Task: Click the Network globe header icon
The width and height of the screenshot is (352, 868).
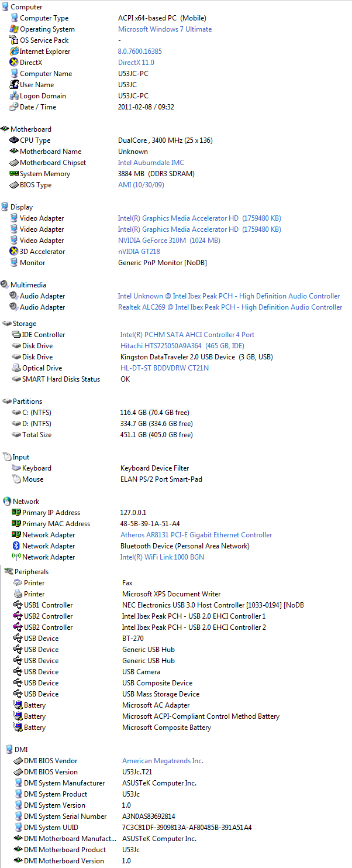Action: (7, 502)
